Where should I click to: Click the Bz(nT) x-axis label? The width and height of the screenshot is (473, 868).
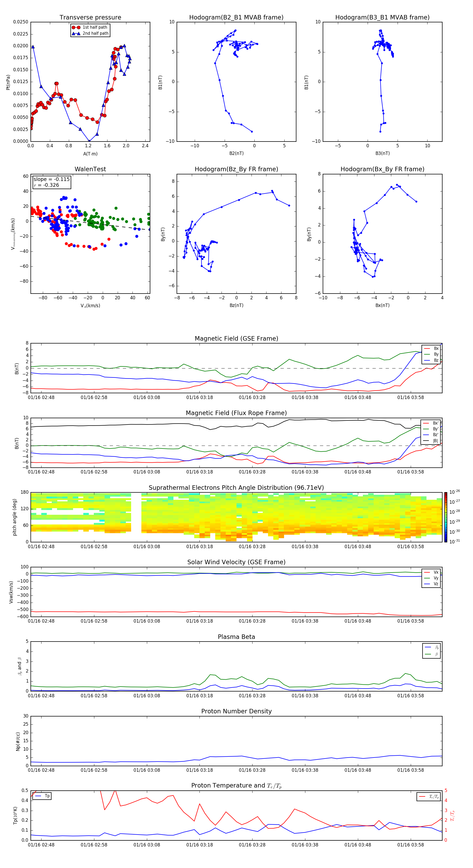pos(236,305)
